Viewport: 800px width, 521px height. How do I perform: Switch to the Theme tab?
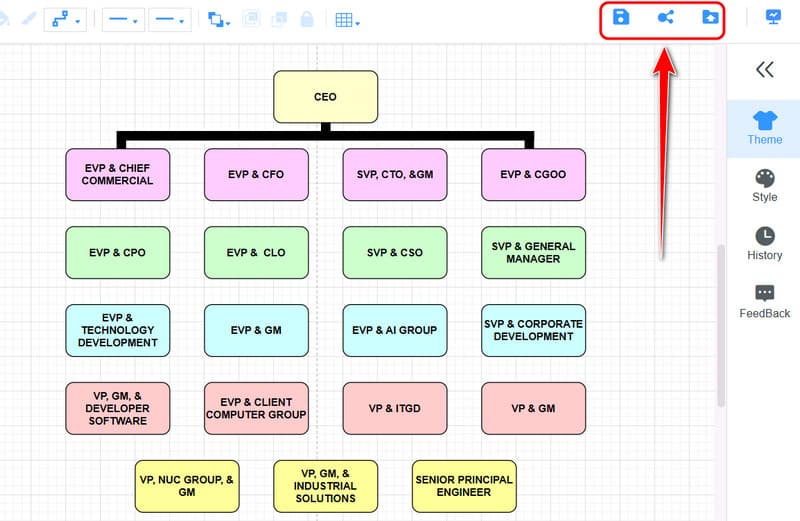[764, 127]
